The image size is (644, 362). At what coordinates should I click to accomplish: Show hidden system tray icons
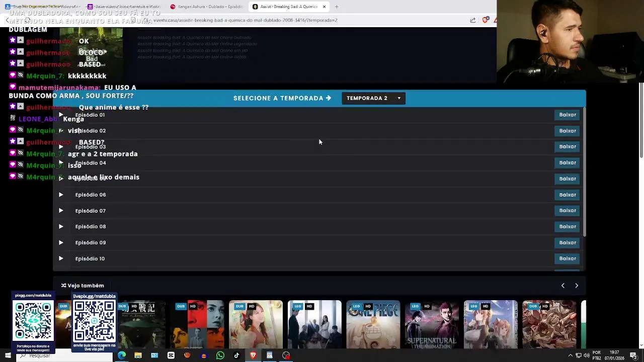570,355
